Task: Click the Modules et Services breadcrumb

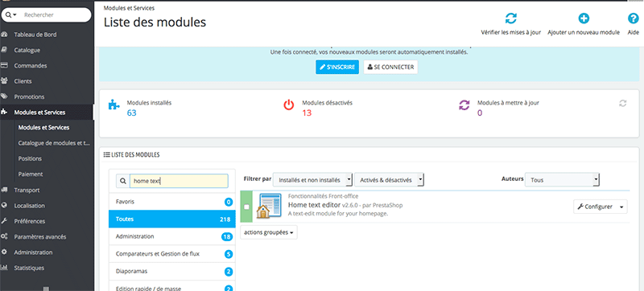Action: point(129,8)
